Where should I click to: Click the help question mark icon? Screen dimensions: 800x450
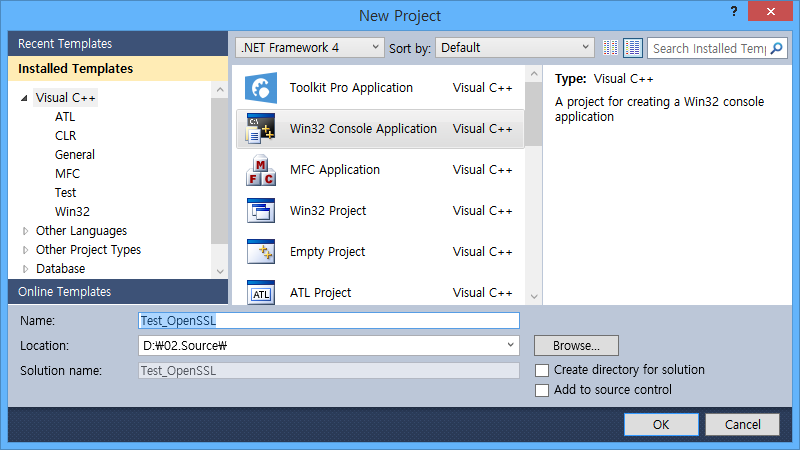tap(734, 11)
